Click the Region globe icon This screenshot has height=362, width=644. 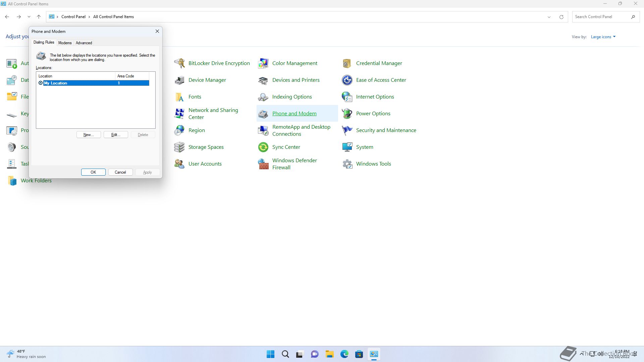click(x=179, y=130)
